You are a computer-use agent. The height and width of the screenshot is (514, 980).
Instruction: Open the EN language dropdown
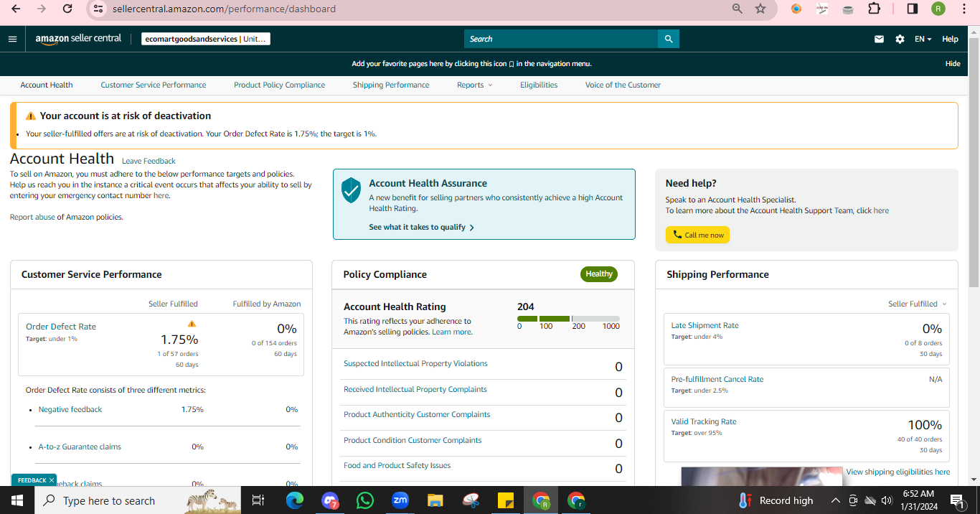pyautogui.click(x=923, y=39)
